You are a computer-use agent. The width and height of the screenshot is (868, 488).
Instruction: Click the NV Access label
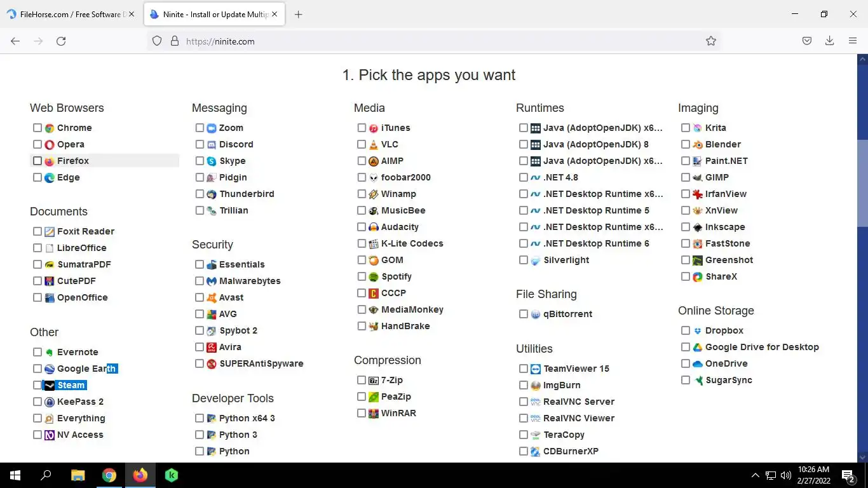click(x=80, y=435)
